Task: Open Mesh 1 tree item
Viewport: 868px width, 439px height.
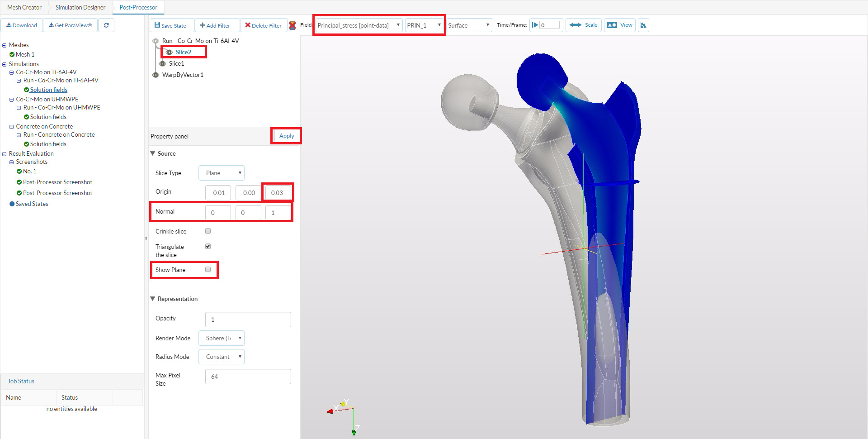Action: (25, 54)
